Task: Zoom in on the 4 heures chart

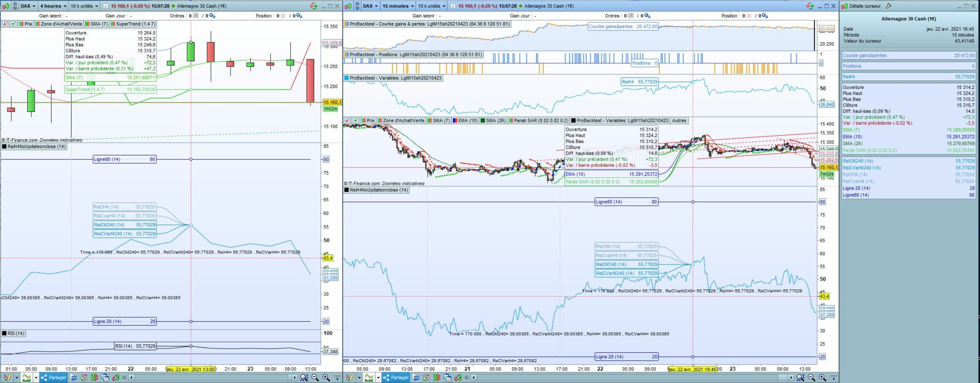Action: pos(326,378)
